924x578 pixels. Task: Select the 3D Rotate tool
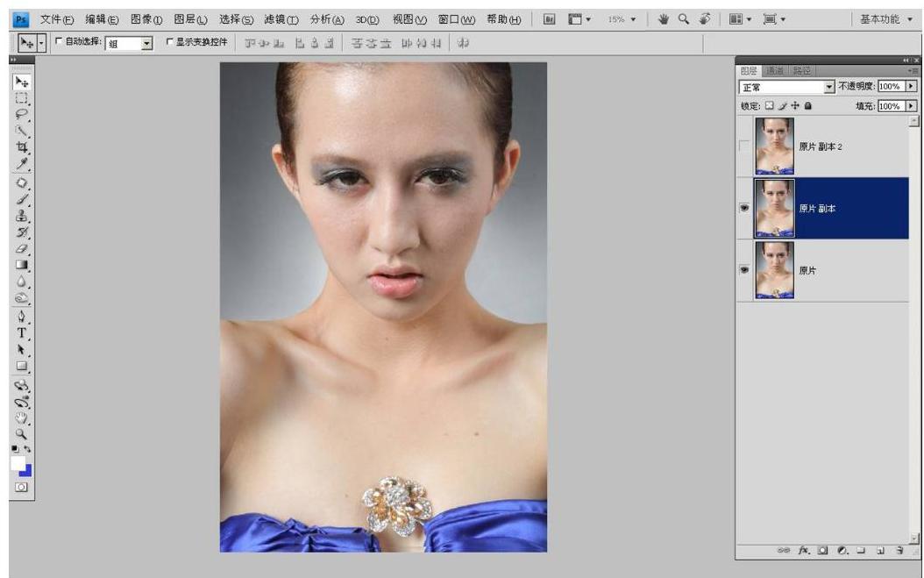coord(22,386)
